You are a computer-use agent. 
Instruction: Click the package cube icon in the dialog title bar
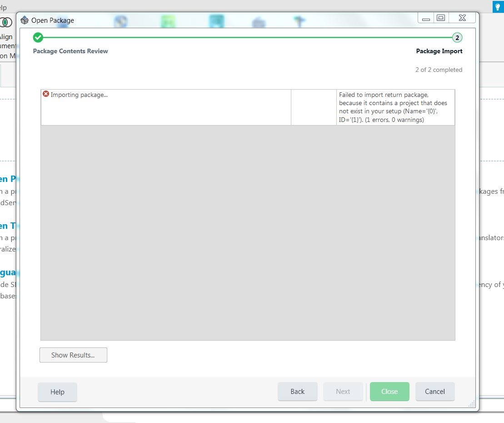(23, 20)
